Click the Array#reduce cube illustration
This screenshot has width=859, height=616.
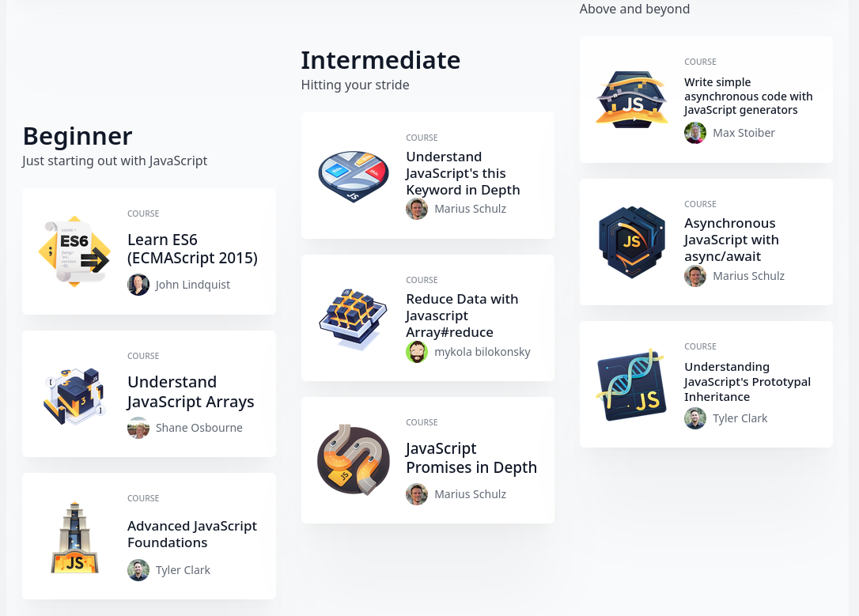[x=354, y=318]
